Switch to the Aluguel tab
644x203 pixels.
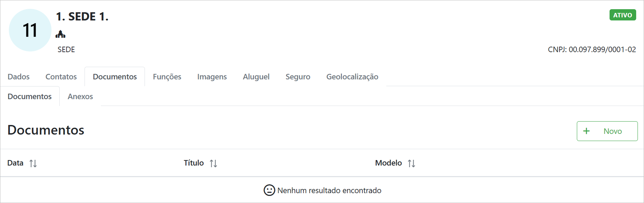click(x=256, y=77)
